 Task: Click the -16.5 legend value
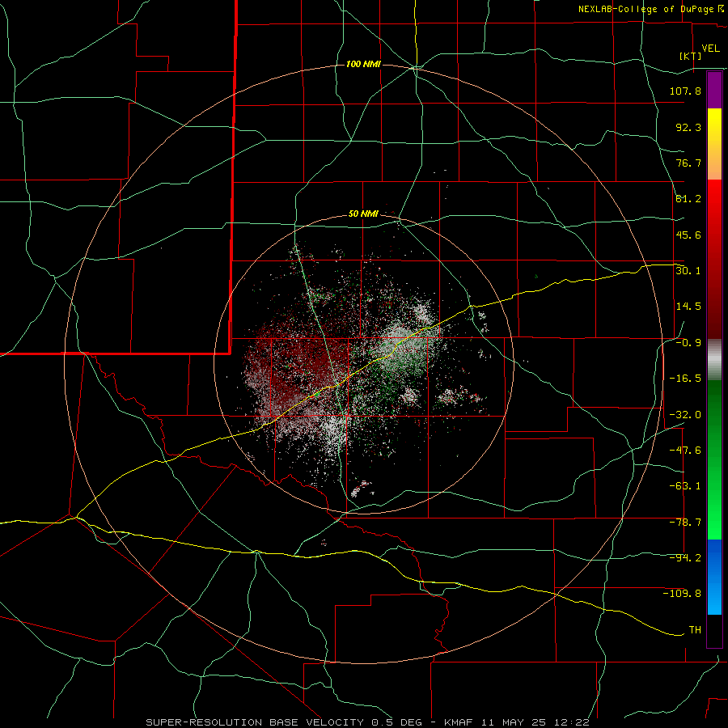coord(685,379)
